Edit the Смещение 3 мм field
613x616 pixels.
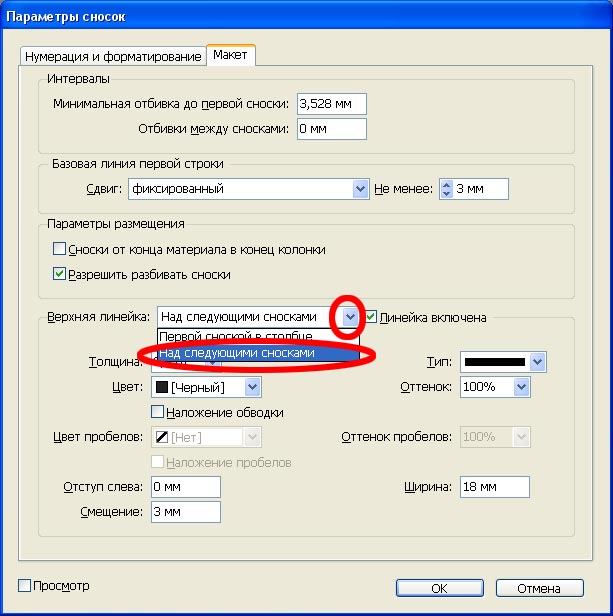[x=186, y=512]
